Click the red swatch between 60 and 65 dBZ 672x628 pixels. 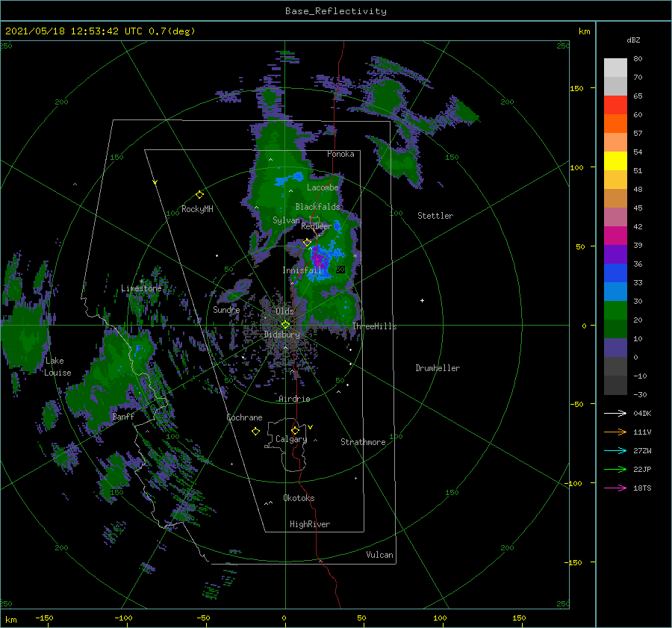615,105
